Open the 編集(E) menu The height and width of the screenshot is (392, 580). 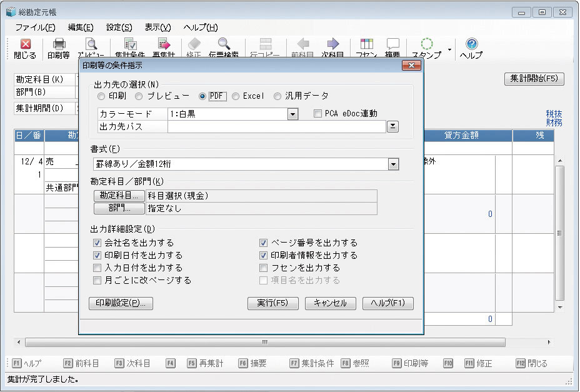point(81,28)
